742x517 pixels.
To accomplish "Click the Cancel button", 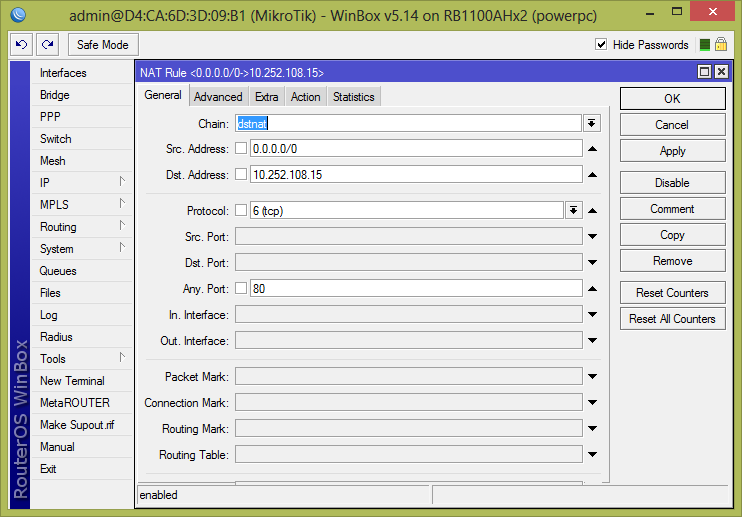I will pos(672,125).
